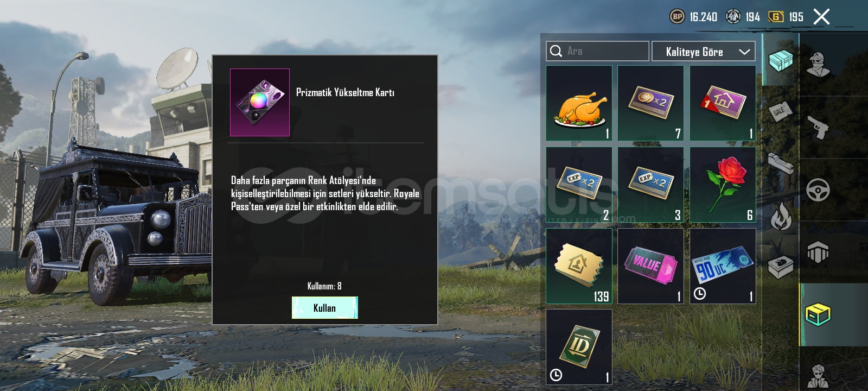Open the steering wheel vehicles category
The width and height of the screenshot is (868, 391).
818,190
